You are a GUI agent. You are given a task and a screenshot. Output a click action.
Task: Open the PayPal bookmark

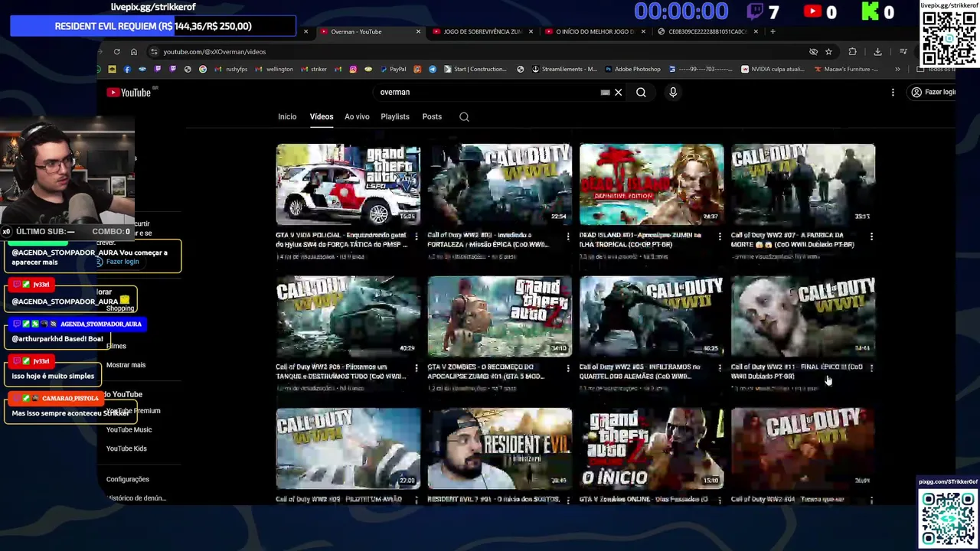click(394, 69)
